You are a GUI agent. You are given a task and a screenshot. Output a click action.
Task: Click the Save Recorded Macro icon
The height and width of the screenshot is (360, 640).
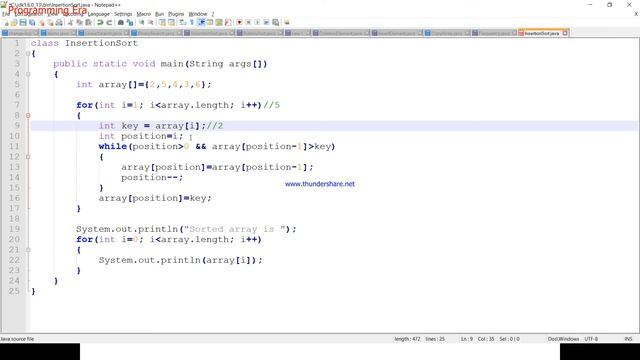click(x=276, y=22)
